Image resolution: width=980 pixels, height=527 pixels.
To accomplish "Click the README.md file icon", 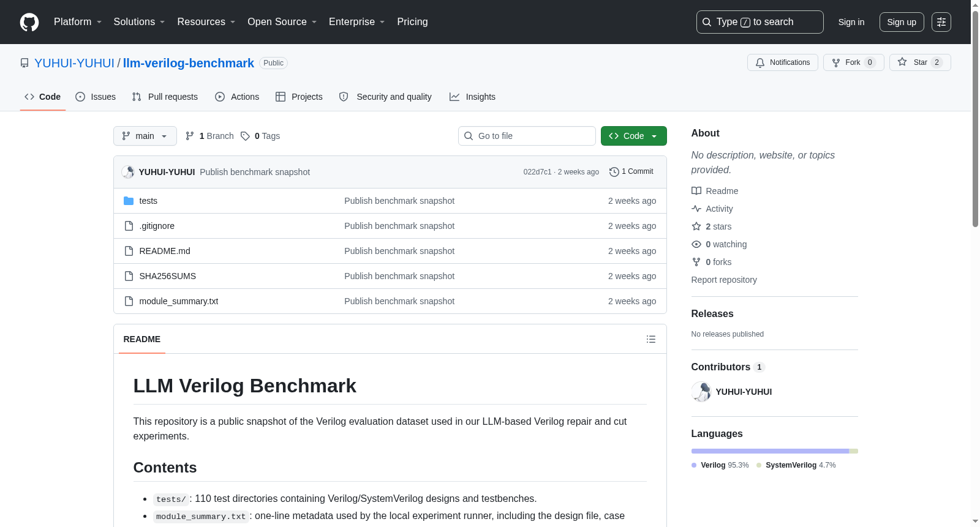I will click(129, 251).
